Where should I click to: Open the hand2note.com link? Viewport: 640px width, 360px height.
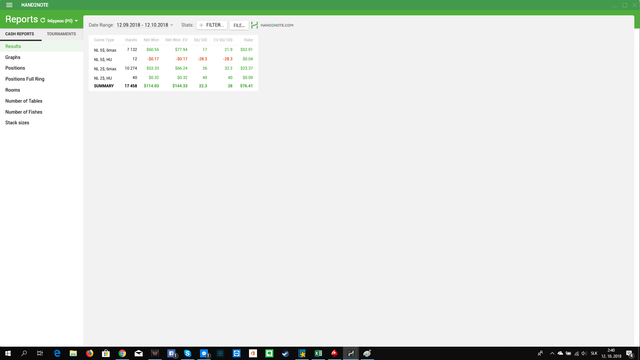click(x=277, y=25)
